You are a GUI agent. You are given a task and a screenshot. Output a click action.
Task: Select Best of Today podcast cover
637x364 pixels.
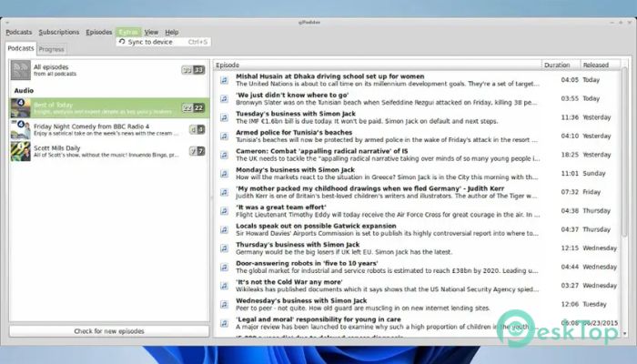[x=20, y=108]
